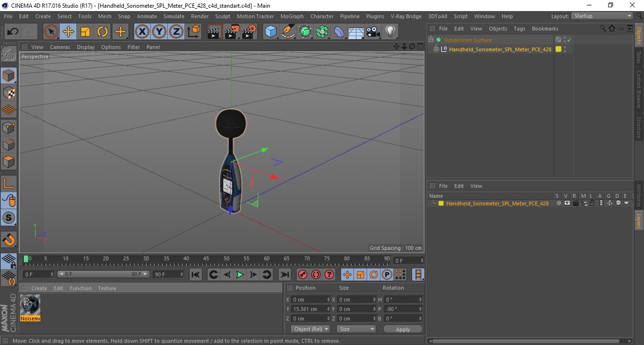Screen dimensions: 644x345
Task: Click frame 45 on the timeline ruler
Action: [206, 259]
